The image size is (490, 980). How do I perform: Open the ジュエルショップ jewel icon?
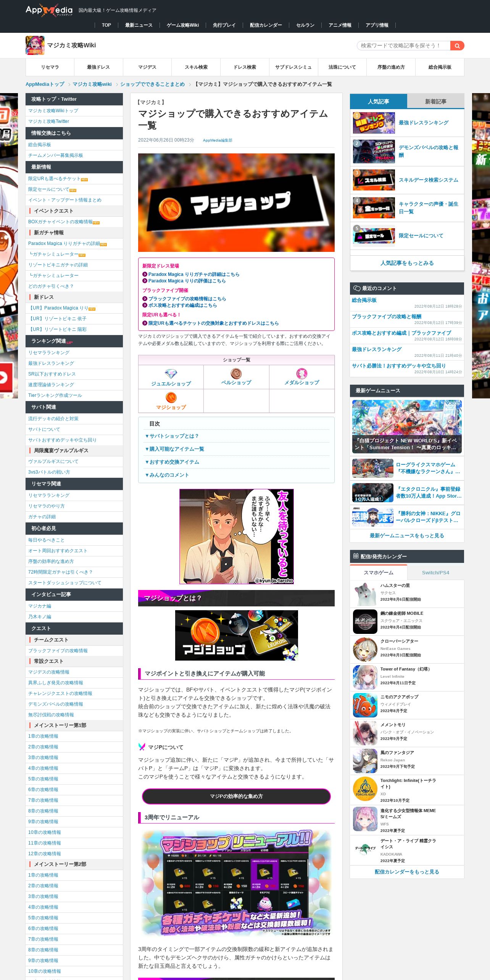[x=171, y=374]
